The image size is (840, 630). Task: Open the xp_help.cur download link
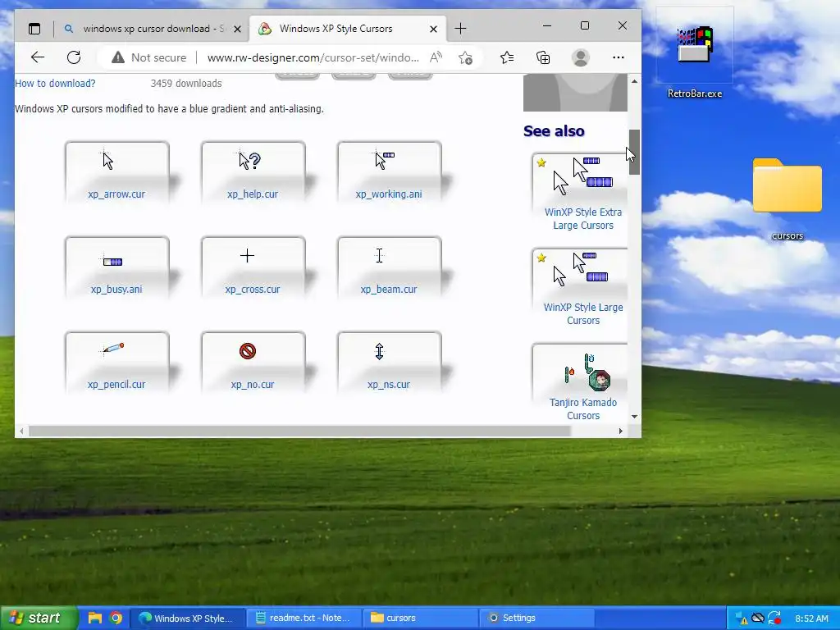[x=253, y=194]
